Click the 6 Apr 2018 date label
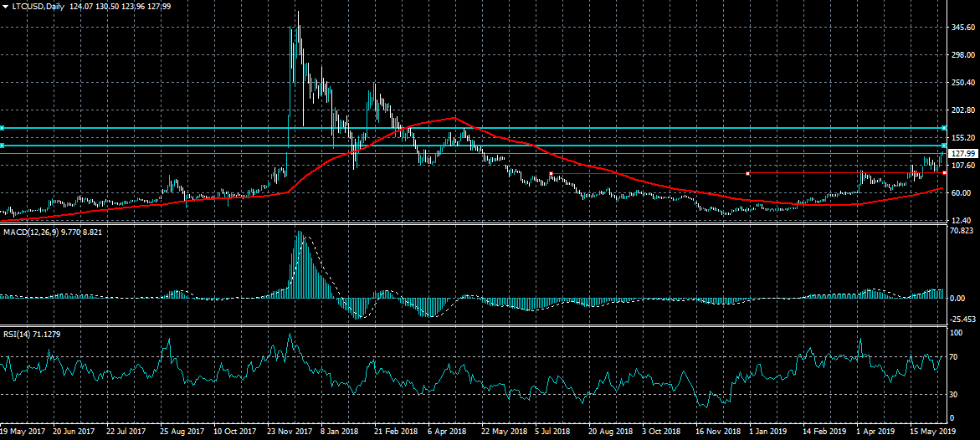This screenshot has width=980, height=440. (x=448, y=432)
